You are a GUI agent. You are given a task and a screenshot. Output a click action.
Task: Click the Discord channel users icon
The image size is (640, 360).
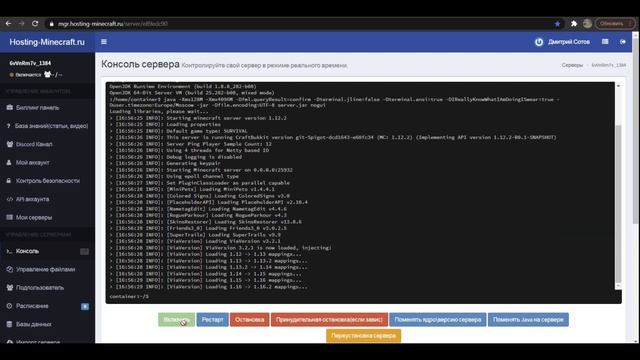(x=9, y=144)
